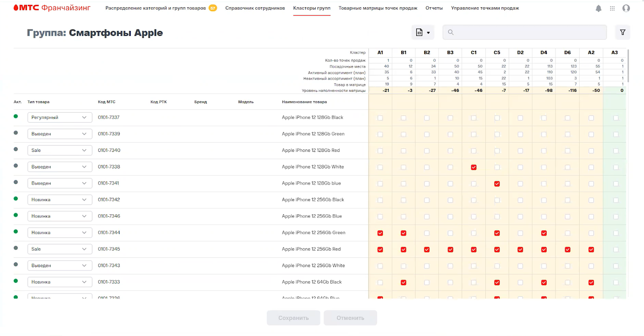Click the MTS Franchising logo

tap(52, 8)
